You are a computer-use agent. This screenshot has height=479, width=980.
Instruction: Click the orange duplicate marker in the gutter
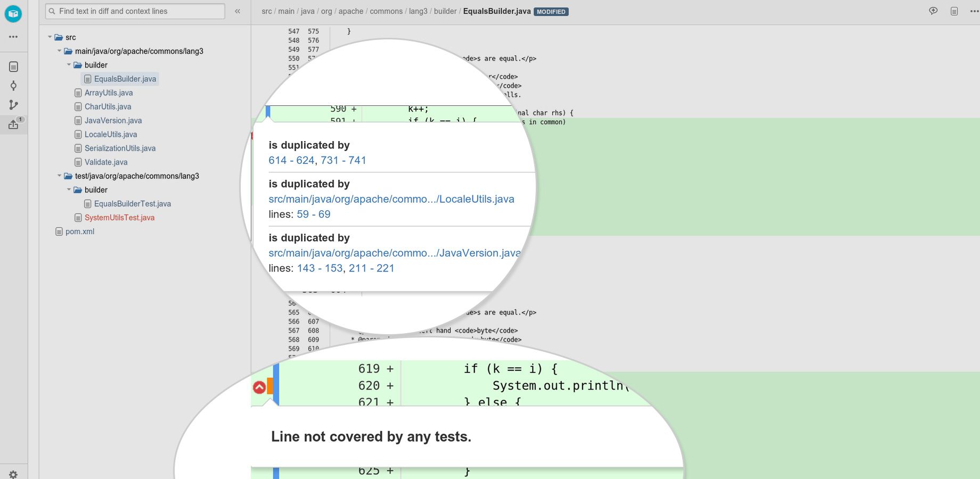coord(271,386)
